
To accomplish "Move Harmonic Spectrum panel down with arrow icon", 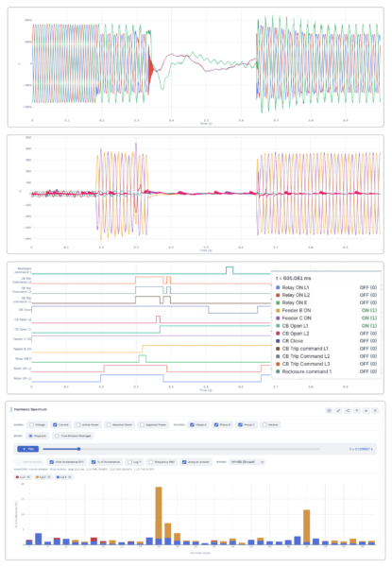I will click(366, 410).
